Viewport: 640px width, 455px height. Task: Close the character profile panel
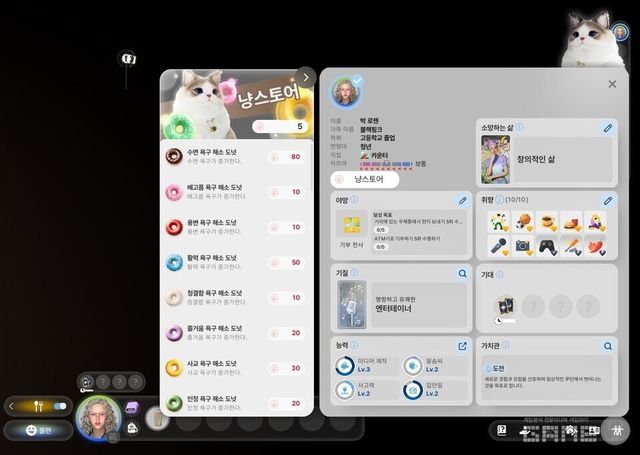(x=612, y=84)
